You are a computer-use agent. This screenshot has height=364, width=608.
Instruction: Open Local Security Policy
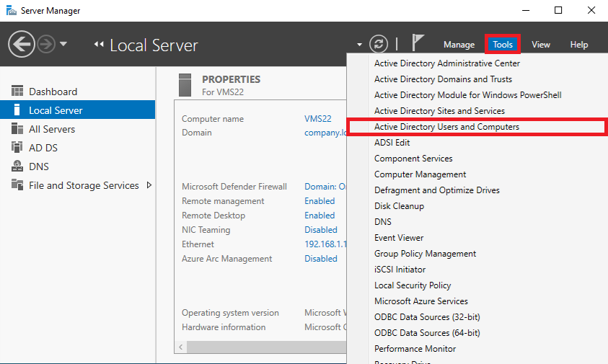click(413, 285)
